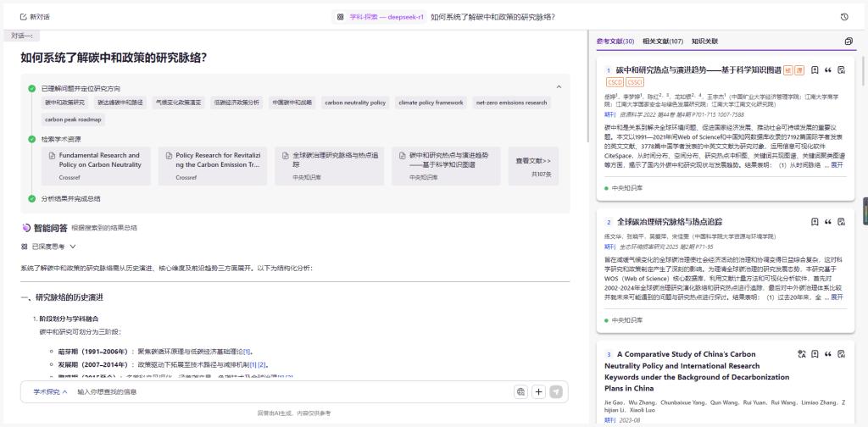This screenshot has width=868, height=427.
Task: Click the send arrow button
Action: pos(556,391)
